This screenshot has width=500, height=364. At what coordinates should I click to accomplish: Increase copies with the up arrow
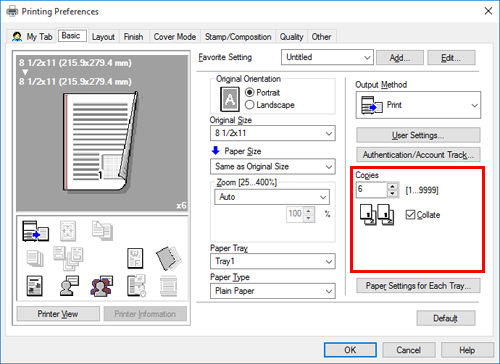393,186
